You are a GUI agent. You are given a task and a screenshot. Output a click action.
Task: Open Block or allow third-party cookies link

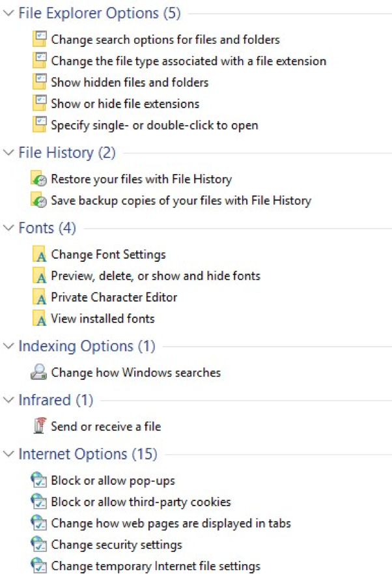(141, 502)
